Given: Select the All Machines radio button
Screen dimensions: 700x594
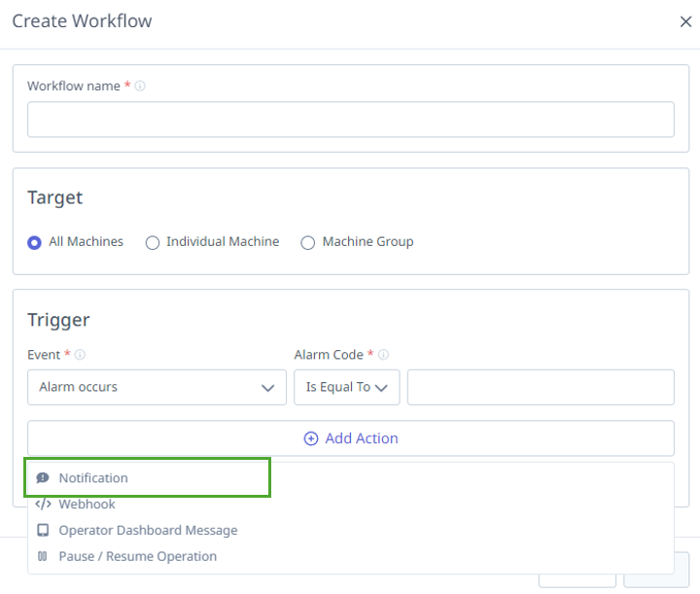Looking at the screenshot, I should click(x=35, y=243).
